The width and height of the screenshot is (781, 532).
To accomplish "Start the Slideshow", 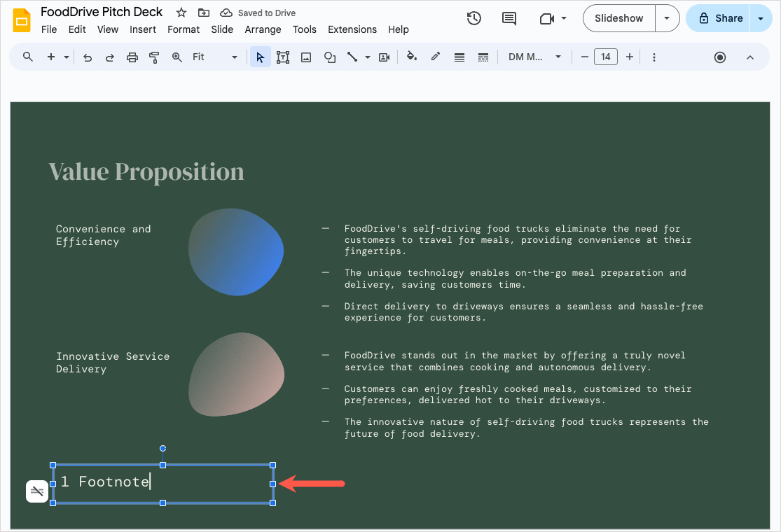I will [x=619, y=18].
